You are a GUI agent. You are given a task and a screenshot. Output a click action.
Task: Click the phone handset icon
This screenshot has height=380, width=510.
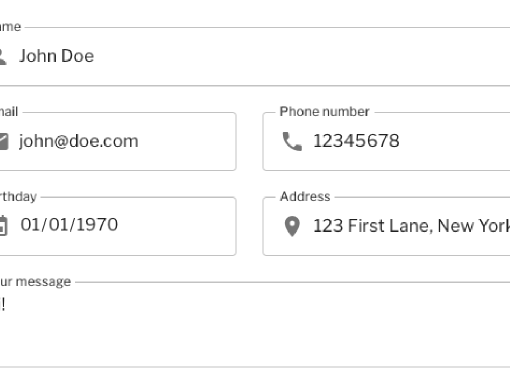[x=292, y=141]
